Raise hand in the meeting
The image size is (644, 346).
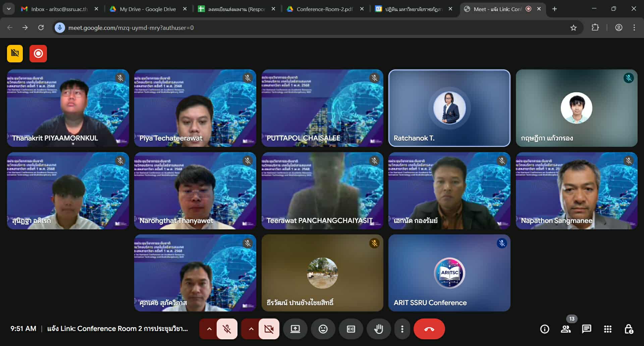(379, 329)
